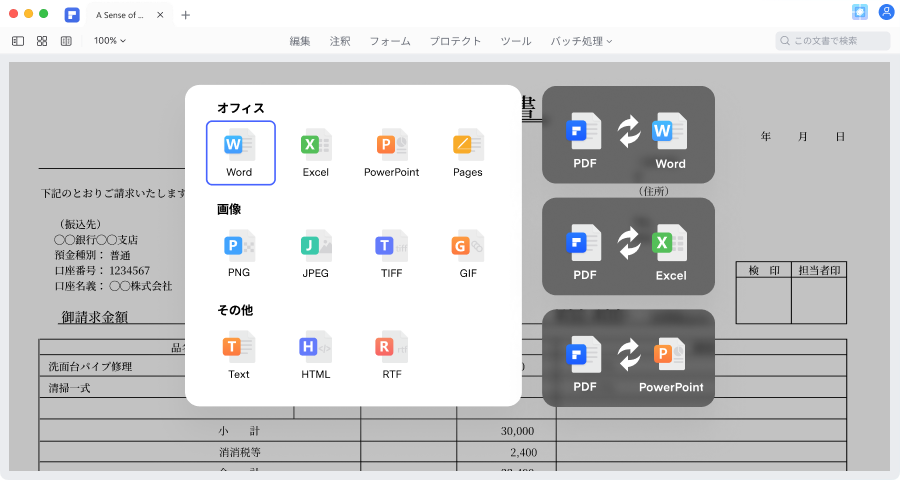
Task: Click the 消消税等 label cell
Action: pyautogui.click(x=240, y=452)
